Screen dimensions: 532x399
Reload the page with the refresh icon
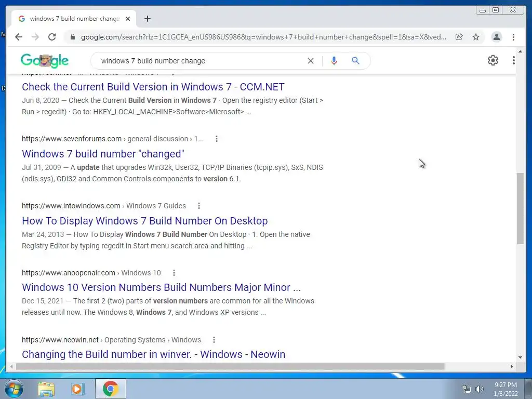[52, 37]
